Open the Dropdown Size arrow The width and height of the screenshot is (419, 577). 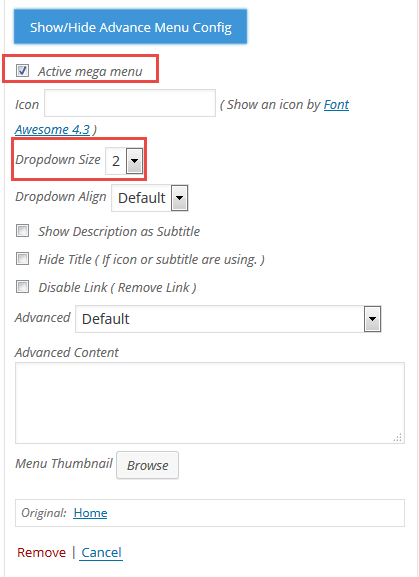[x=134, y=161]
